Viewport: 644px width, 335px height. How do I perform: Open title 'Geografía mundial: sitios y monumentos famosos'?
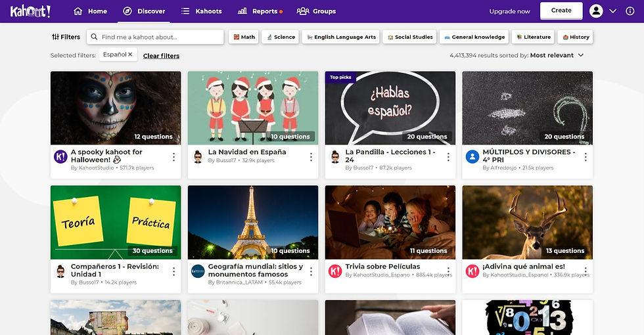coord(256,270)
